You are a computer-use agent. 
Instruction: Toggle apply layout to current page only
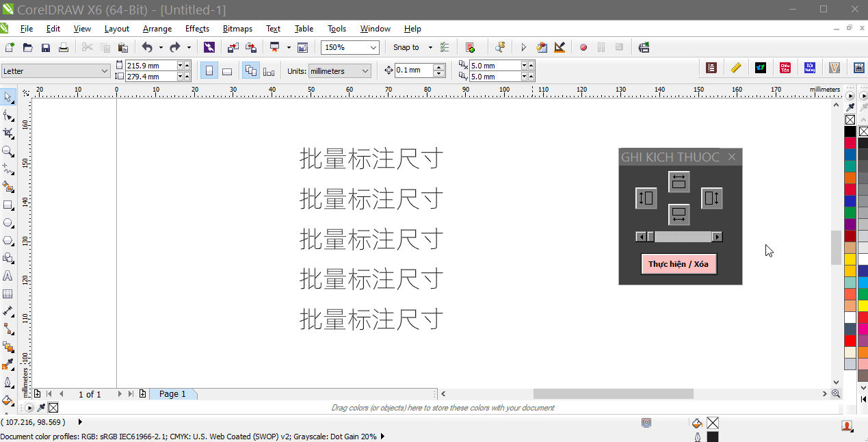click(269, 70)
